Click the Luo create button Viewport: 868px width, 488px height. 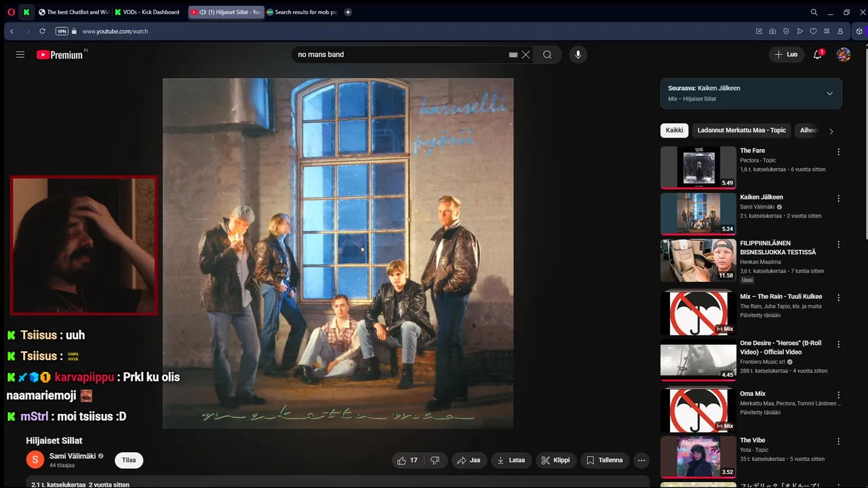pyautogui.click(x=787, y=54)
